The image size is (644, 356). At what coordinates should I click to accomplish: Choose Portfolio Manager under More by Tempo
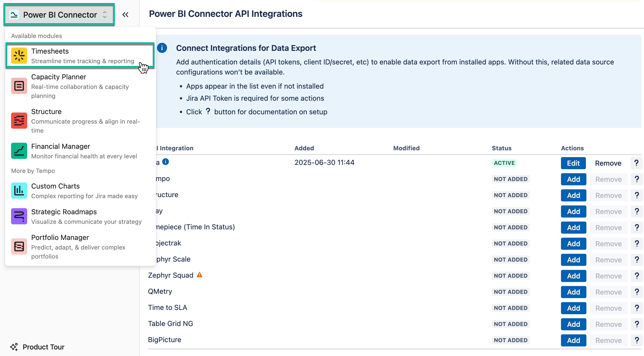point(60,237)
